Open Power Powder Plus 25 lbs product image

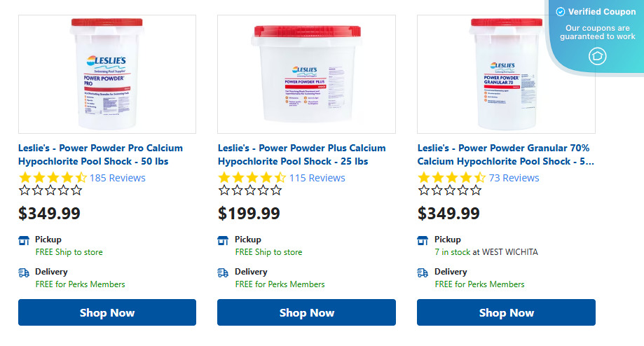point(306,74)
